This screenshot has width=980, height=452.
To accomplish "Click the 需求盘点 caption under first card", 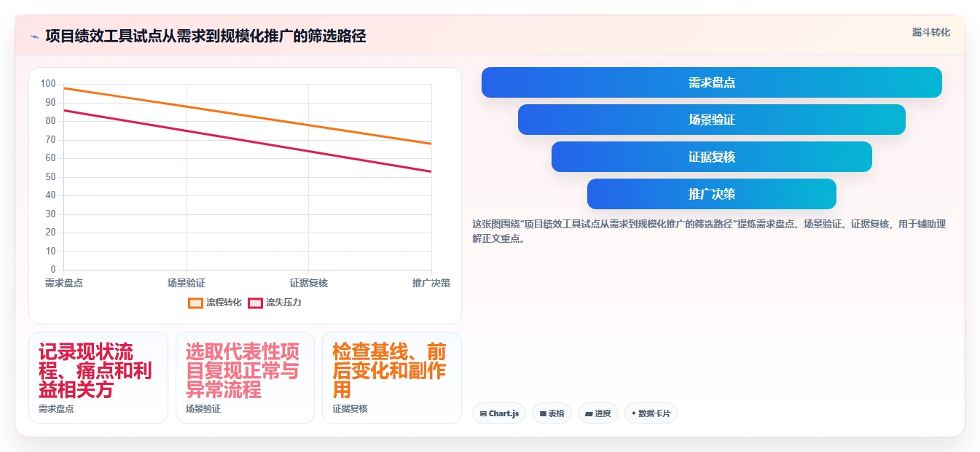I will (x=56, y=409).
